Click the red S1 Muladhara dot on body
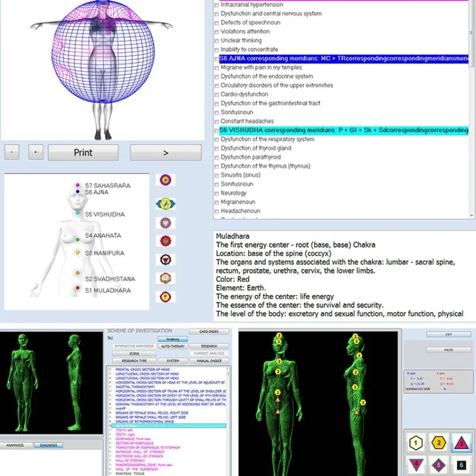The width and height of the screenshot is (476, 476). (x=78, y=288)
